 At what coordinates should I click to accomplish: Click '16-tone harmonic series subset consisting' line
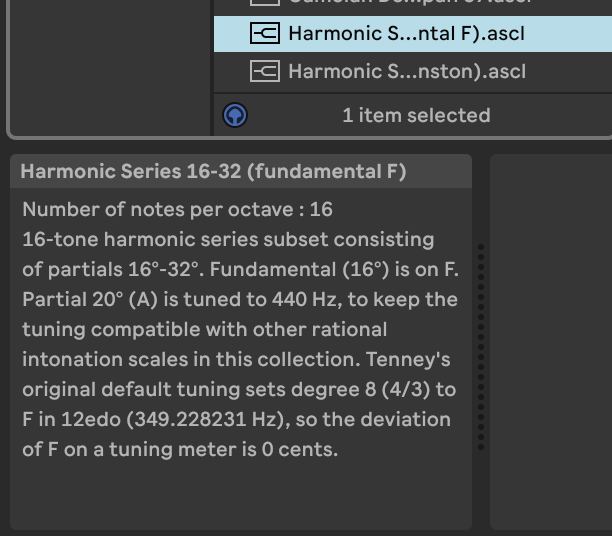pos(228,239)
